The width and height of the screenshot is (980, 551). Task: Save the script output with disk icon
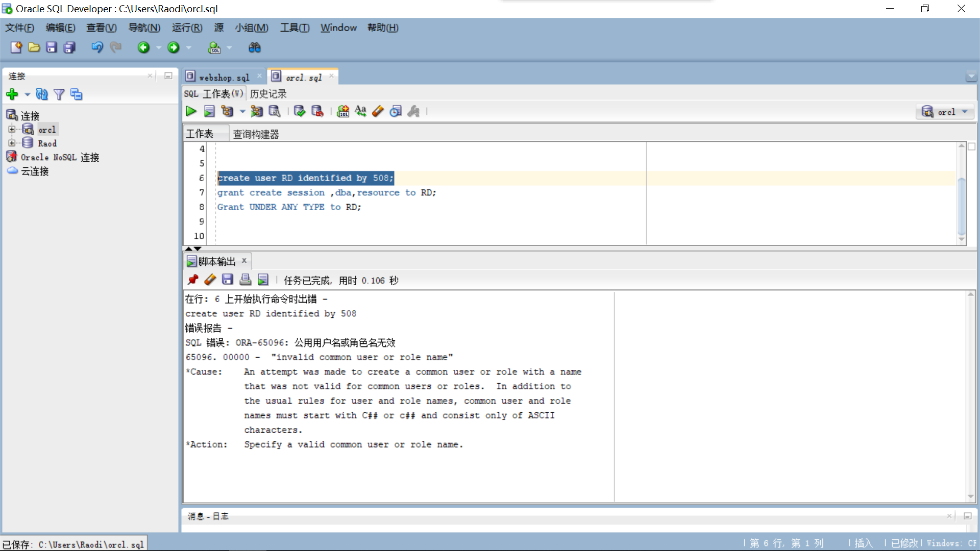pos(228,280)
